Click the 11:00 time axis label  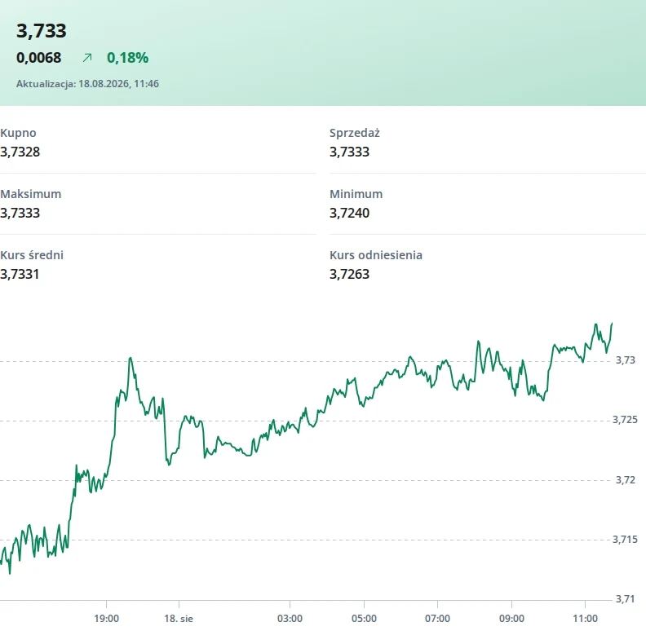click(x=585, y=619)
